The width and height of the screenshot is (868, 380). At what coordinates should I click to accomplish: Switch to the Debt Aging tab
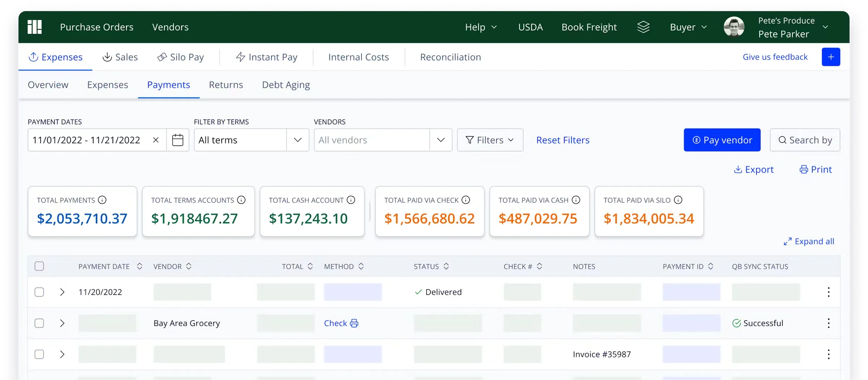286,85
